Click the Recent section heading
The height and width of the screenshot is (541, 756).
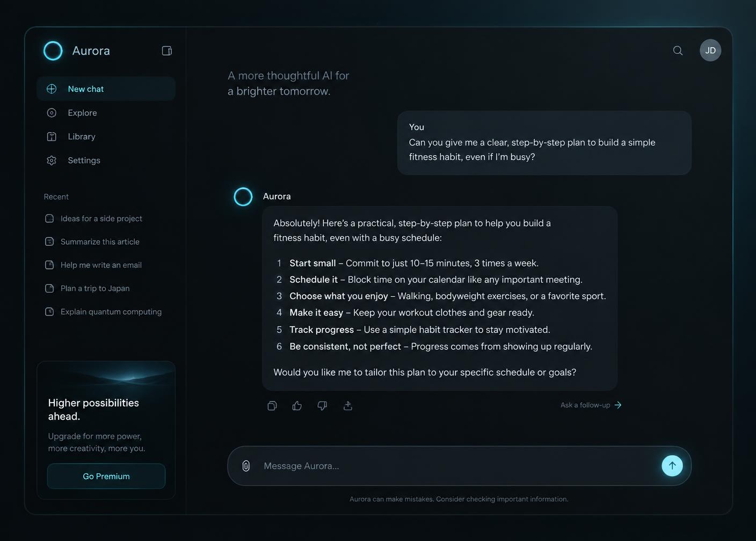56,197
